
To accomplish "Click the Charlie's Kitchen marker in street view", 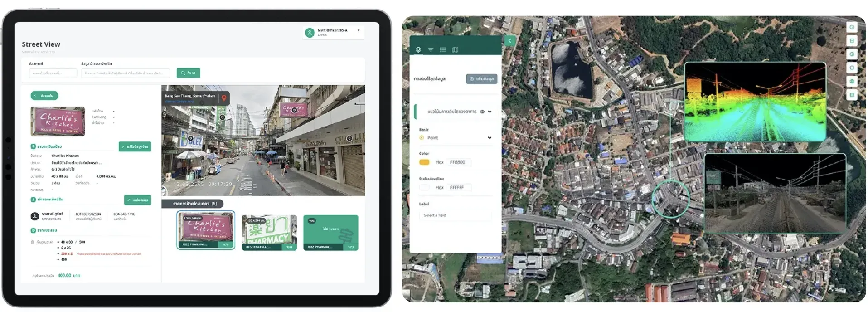I will tap(294, 110).
